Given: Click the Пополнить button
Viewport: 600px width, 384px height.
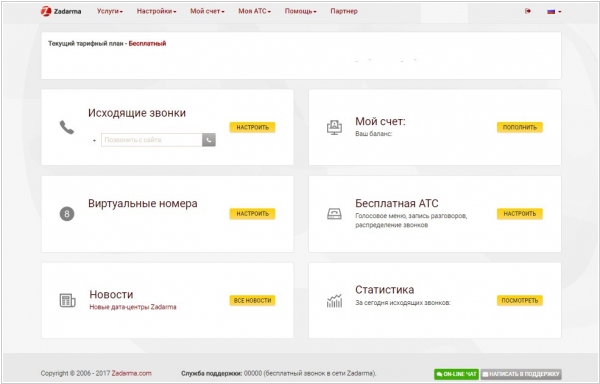Looking at the screenshot, I should 520,127.
